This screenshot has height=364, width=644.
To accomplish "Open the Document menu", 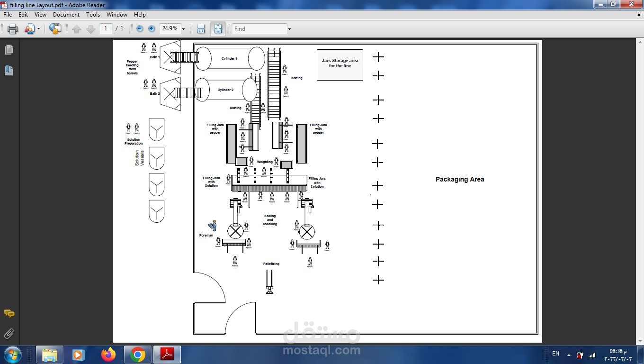I will click(x=66, y=15).
